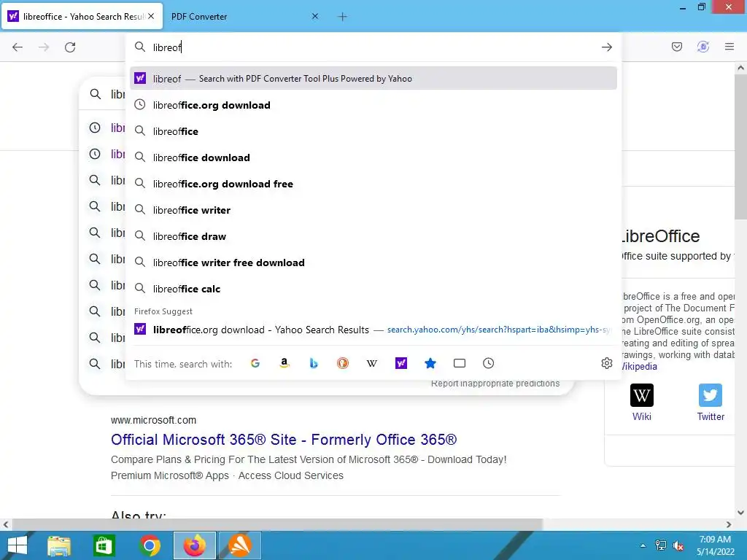Close the PDF Converter tab
Image resolution: width=747 pixels, height=560 pixels.
(x=315, y=16)
